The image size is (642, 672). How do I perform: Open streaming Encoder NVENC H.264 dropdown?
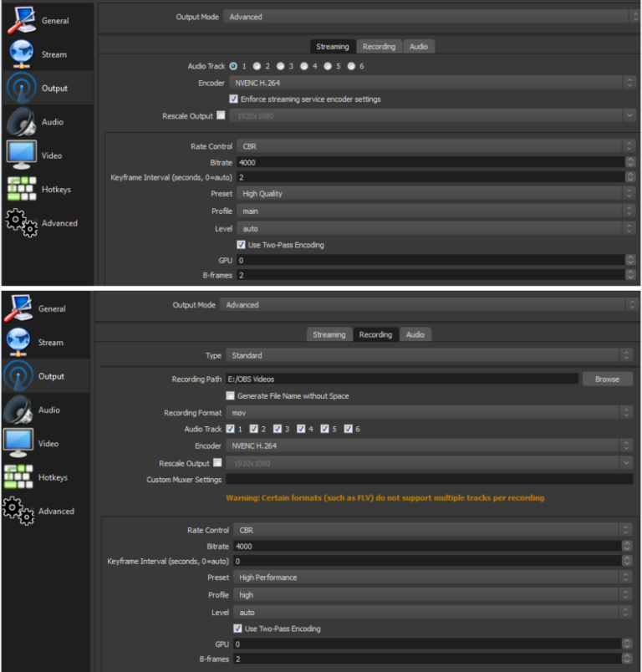pos(432,83)
